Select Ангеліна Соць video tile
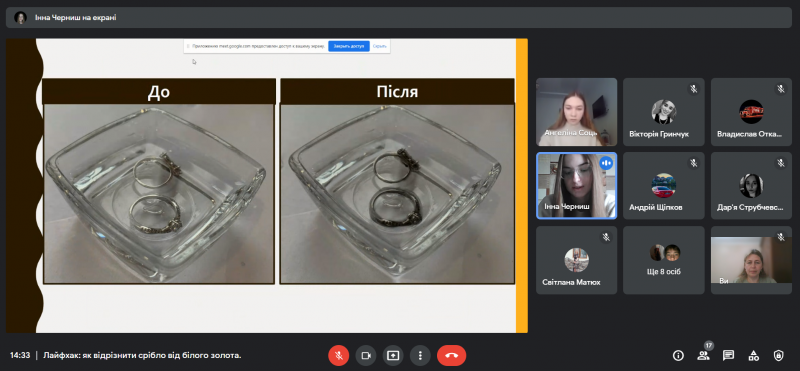Viewport: 800px width, 371px height. [x=576, y=112]
